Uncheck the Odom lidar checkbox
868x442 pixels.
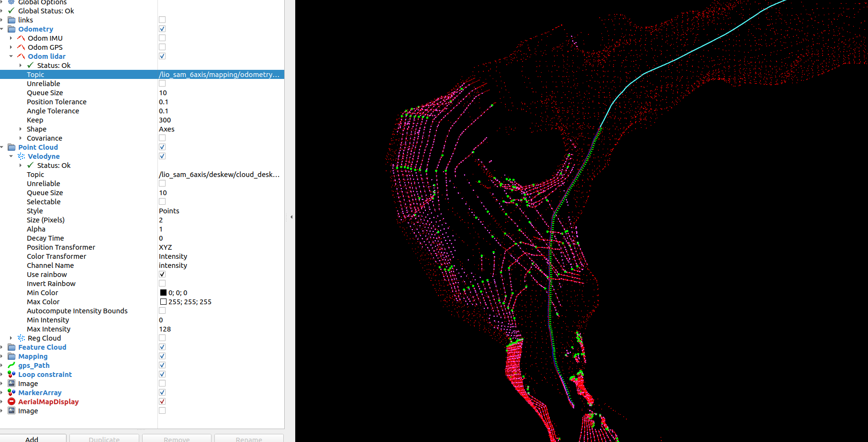[x=162, y=56]
